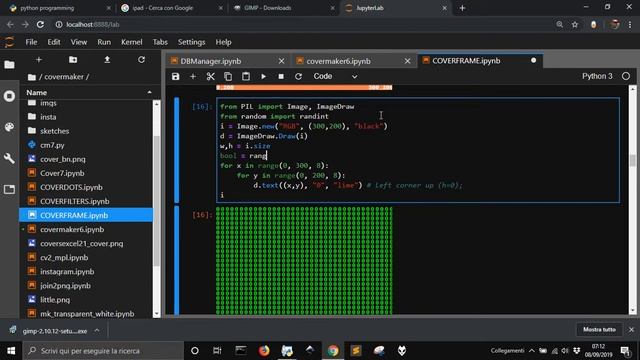Open the notebook tools wrench tab

[x=9, y=158]
